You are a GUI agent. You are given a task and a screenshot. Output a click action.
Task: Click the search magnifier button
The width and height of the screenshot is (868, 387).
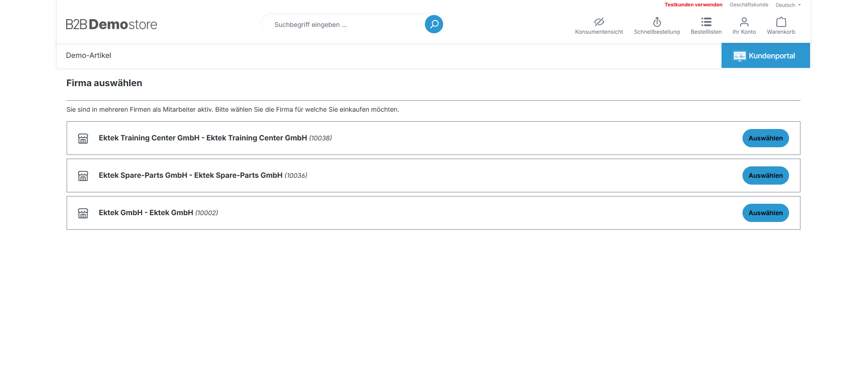pos(434,24)
